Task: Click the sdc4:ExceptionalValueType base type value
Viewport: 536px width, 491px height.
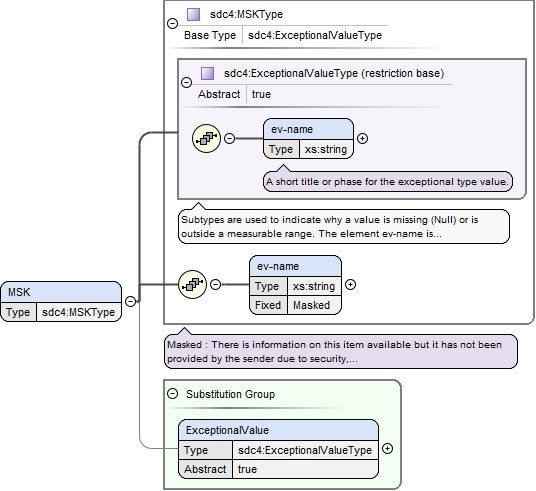Action: coord(315,35)
